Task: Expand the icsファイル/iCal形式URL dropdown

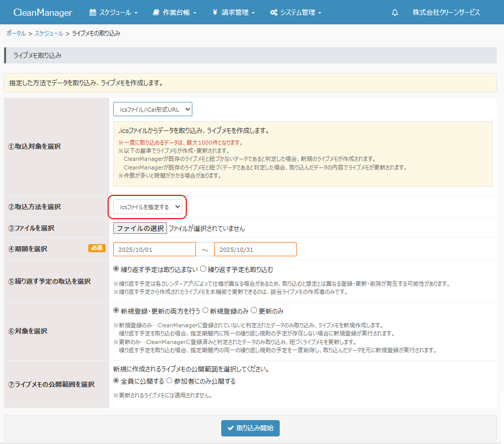Action: coord(153,109)
